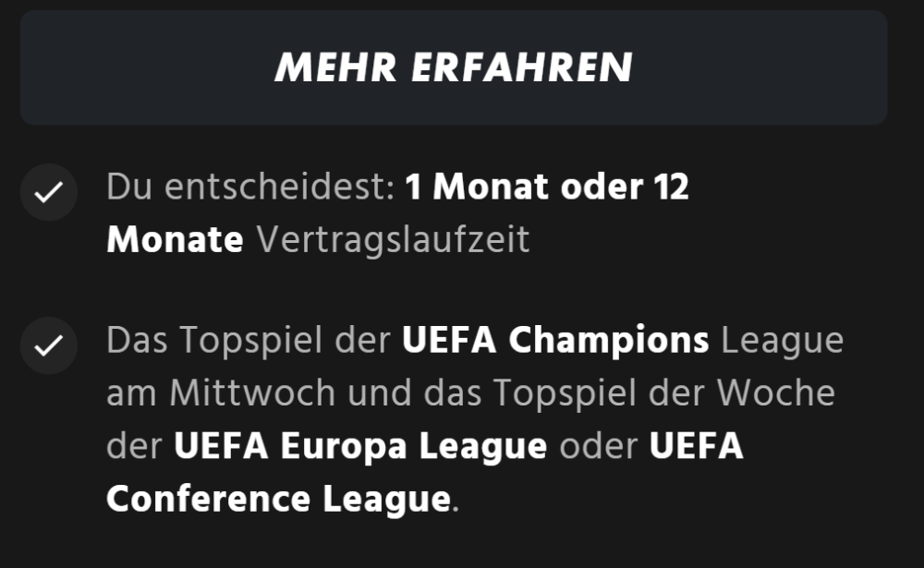This screenshot has width=924, height=568.
Task: Click the bold "Conference League" text
Action: point(278,500)
